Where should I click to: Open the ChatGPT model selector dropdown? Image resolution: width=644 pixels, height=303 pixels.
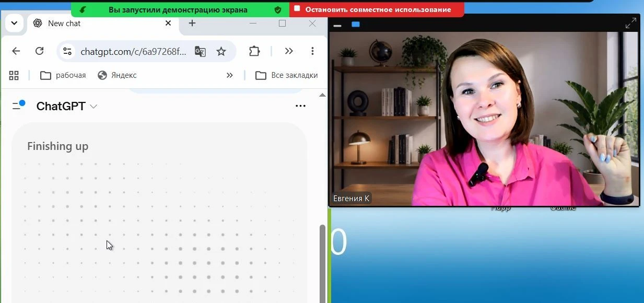67,106
